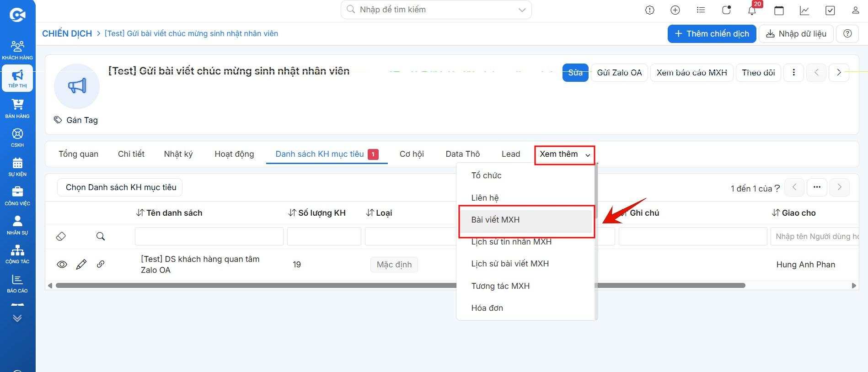Click the help question mark button

(x=847, y=34)
